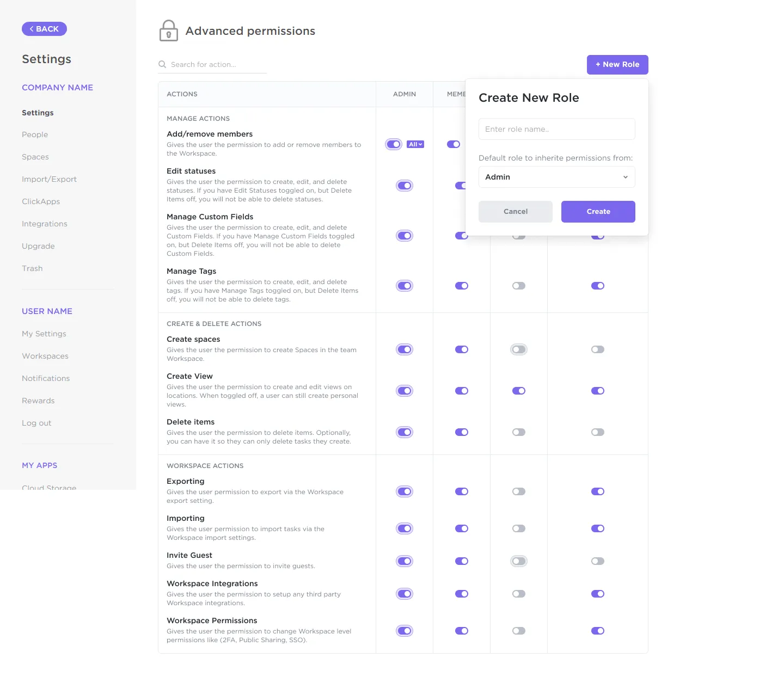This screenshot has width=784, height=689.
Task: Open Integrations in the sidebar
Action: point(45,224)
